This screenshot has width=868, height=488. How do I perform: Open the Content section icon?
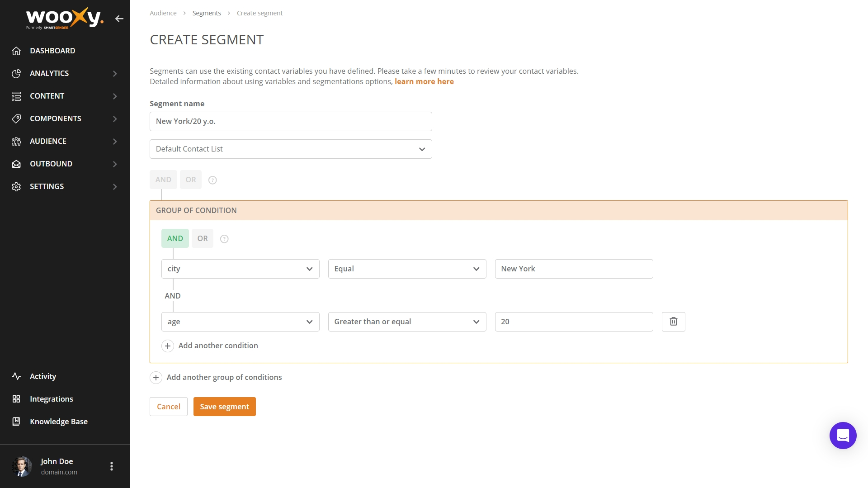pyautogui.click(x=17, y=96)
